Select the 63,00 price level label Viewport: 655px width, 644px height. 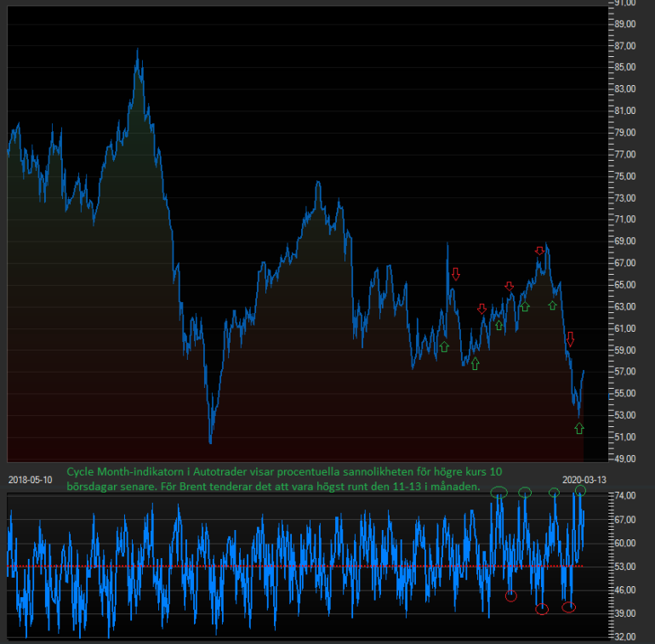point(625,306)
